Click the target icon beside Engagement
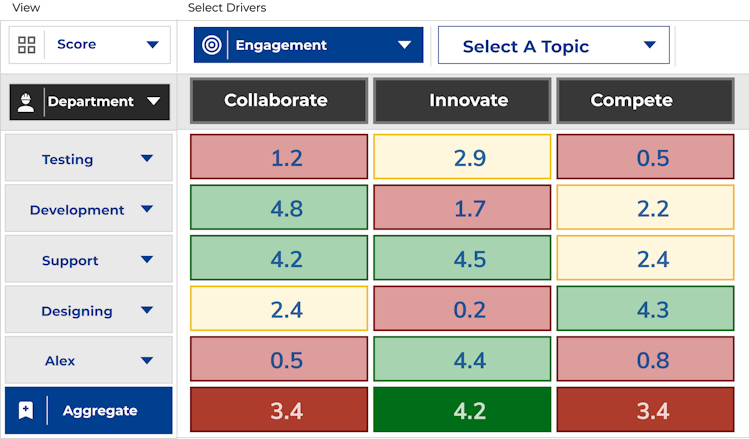 pyautogui.click(x=211, y=45)
